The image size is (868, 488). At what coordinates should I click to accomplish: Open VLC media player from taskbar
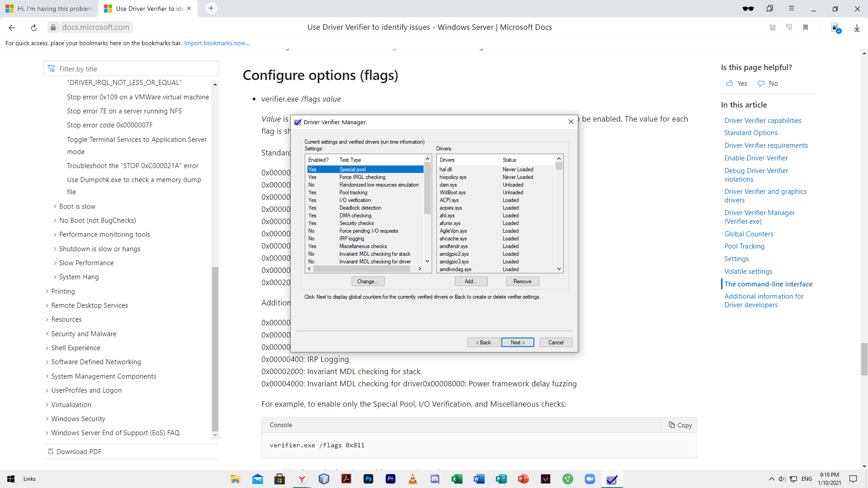(413, 479)
